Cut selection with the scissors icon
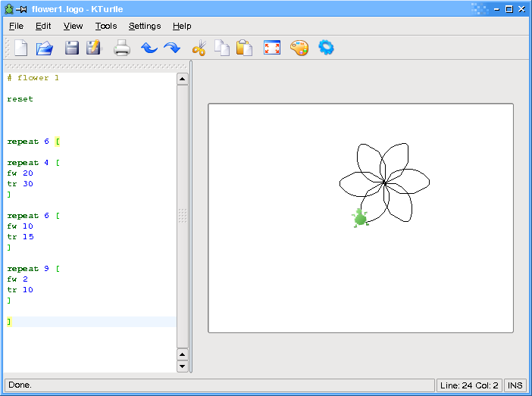This screenshot has width=532, height=396. (x=199, y=48)
